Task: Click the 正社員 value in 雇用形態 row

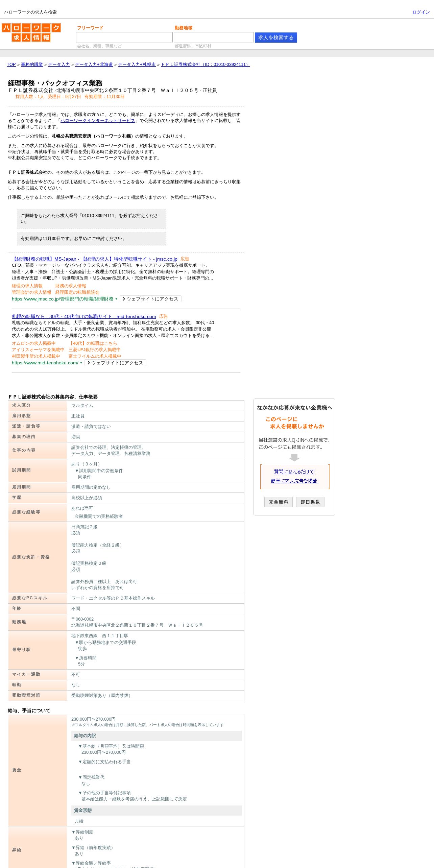Action: [78, 416]
